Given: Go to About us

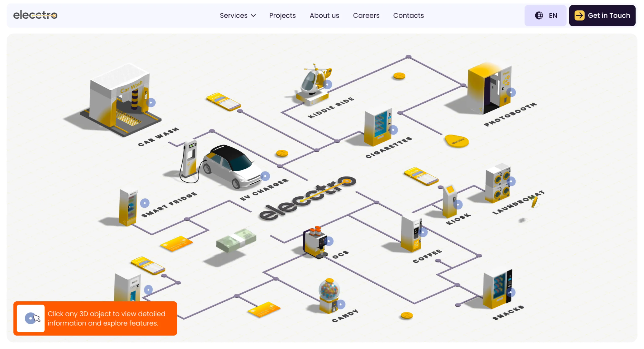Looking at the screenshot, I should click(324, 16).
